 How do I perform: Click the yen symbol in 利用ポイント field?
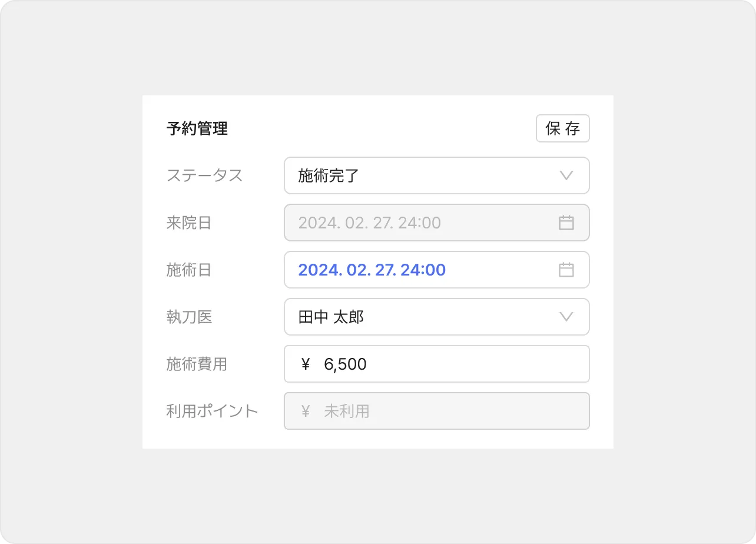[x=305, y=411]
